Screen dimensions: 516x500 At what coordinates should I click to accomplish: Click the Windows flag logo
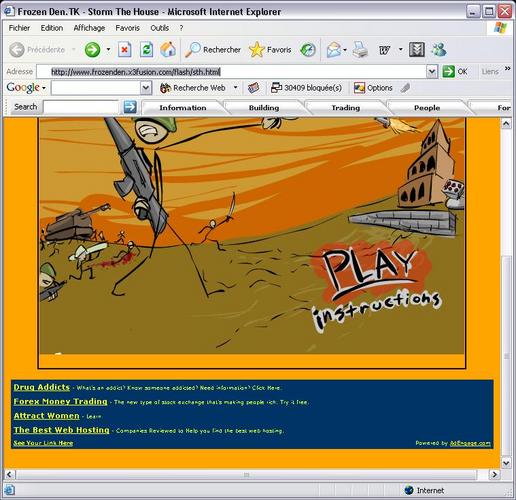point(501,28)
